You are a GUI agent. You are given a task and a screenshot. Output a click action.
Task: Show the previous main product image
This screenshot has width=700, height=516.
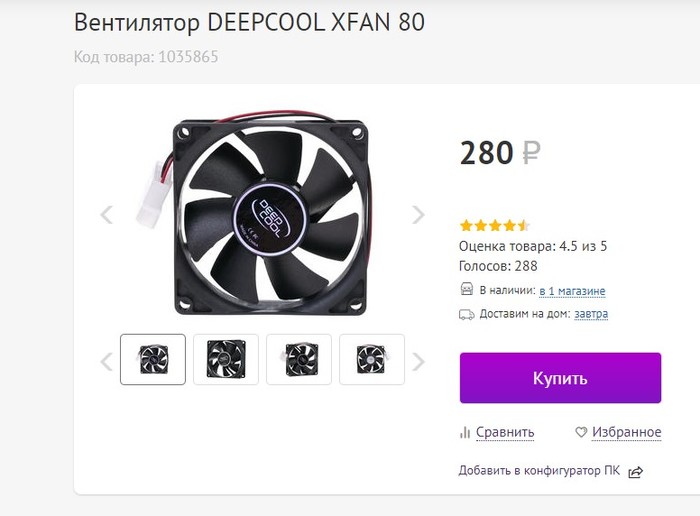point(107,214)
